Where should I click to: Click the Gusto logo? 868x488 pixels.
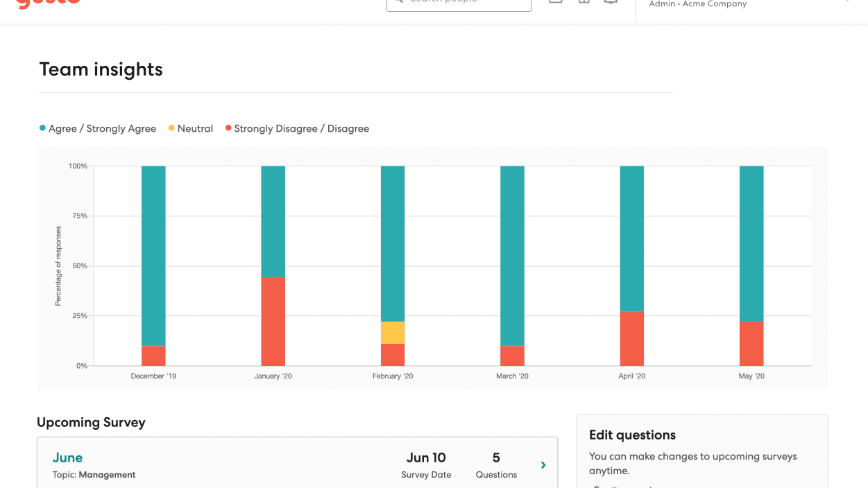(48, 3)
